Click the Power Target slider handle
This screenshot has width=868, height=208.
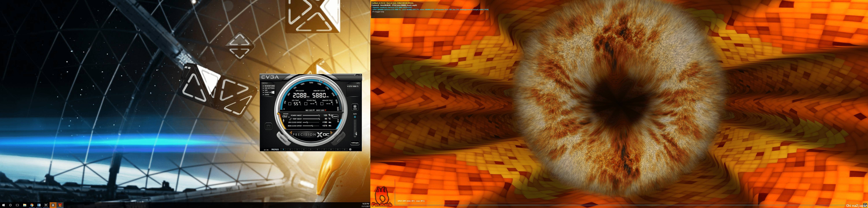coord(319,115)
